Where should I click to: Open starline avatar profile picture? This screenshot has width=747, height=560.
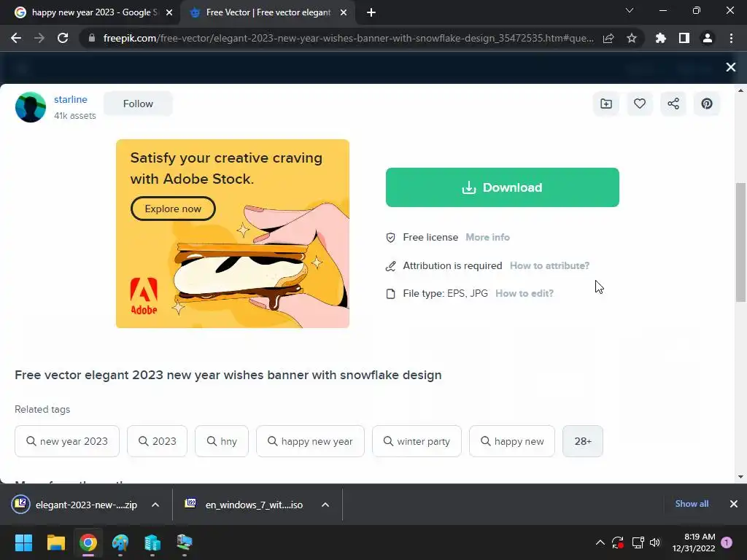(31, 107)
